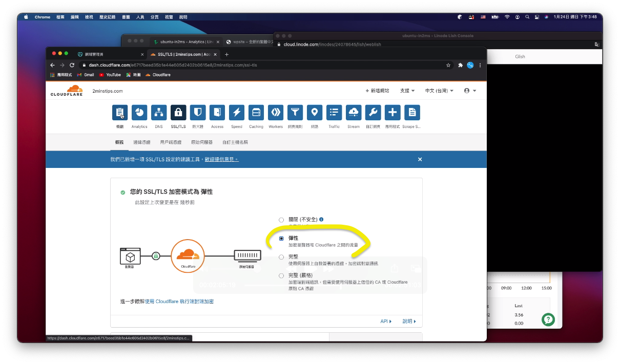
Task: Click 新增網站 add site button
Action: coord(377,91)
